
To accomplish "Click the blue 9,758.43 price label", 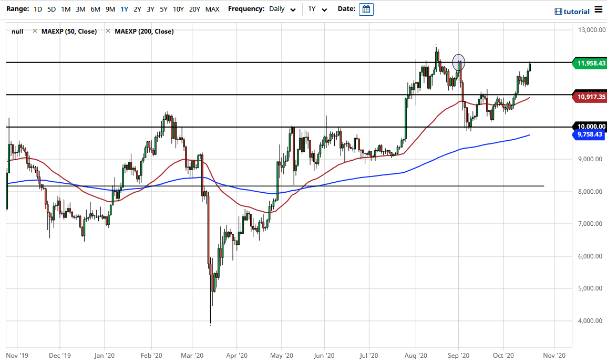I will (588, 134).
